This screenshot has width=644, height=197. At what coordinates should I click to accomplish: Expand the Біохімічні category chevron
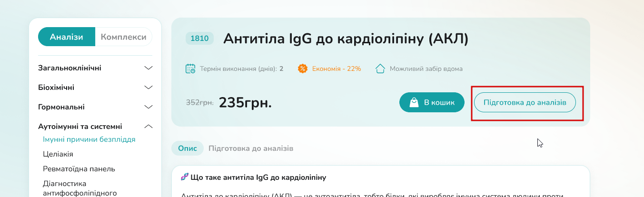click(x=149, y=88)
